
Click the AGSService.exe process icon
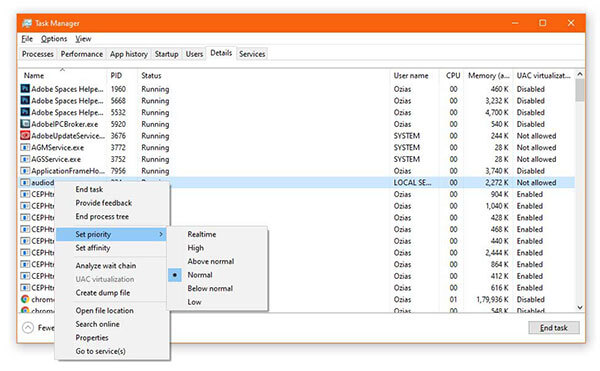tap(25, 159)
